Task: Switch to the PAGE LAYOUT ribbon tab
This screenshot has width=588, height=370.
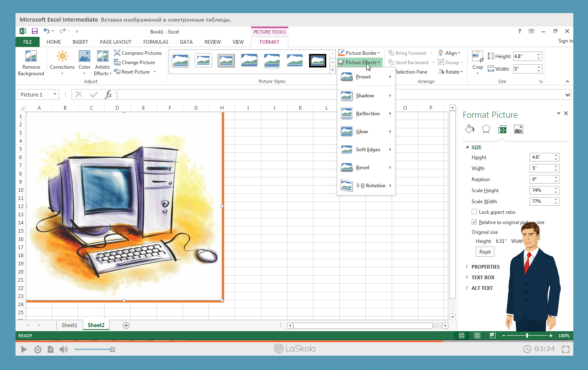Action: pyautogui.click(x=116, y=42)
